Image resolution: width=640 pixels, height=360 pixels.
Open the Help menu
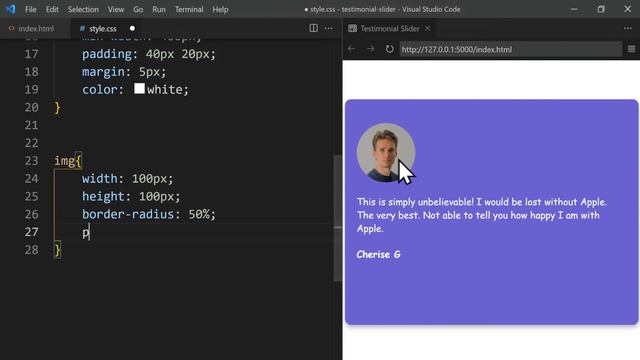[x=220, y=9]
